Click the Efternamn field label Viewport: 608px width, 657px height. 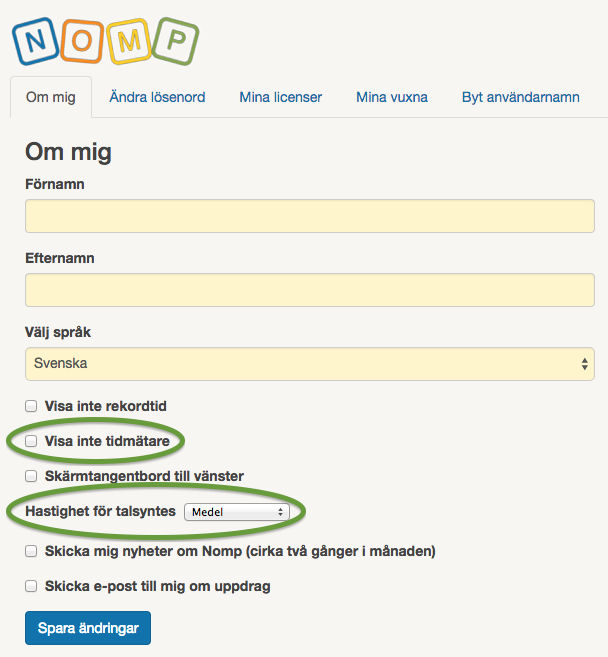click(x=60, y=258)
